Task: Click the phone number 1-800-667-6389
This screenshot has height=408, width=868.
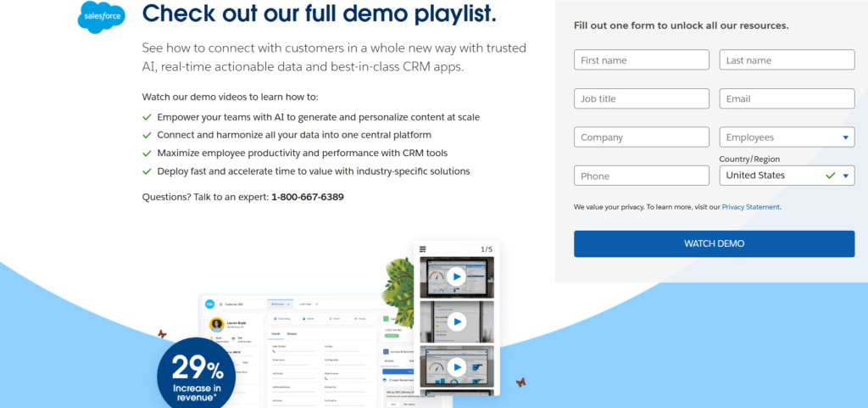Action: 307,197
